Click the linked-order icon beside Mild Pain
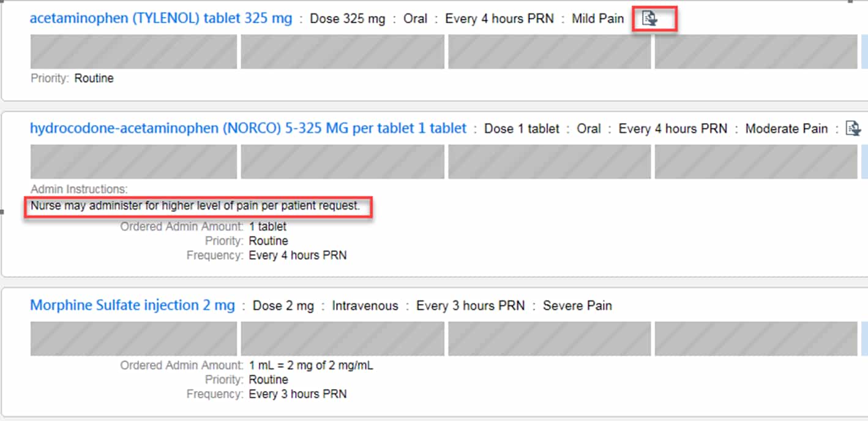The height and width of the screenshot is (421, 868). tap(649, 19)
